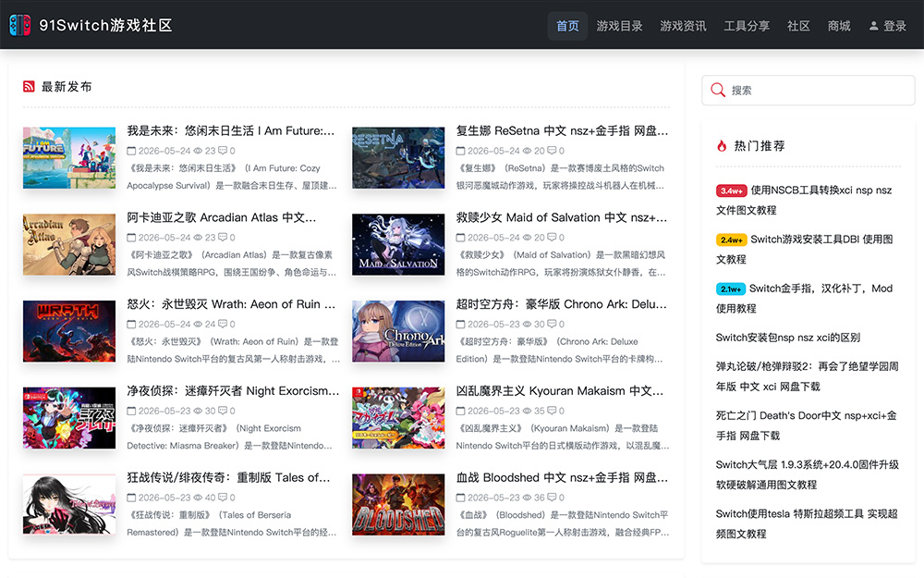Open post title 狂战传说/绯夜传奇：重制版 Tales of
Screen dimensions: 924x578
tap(228, 478)
